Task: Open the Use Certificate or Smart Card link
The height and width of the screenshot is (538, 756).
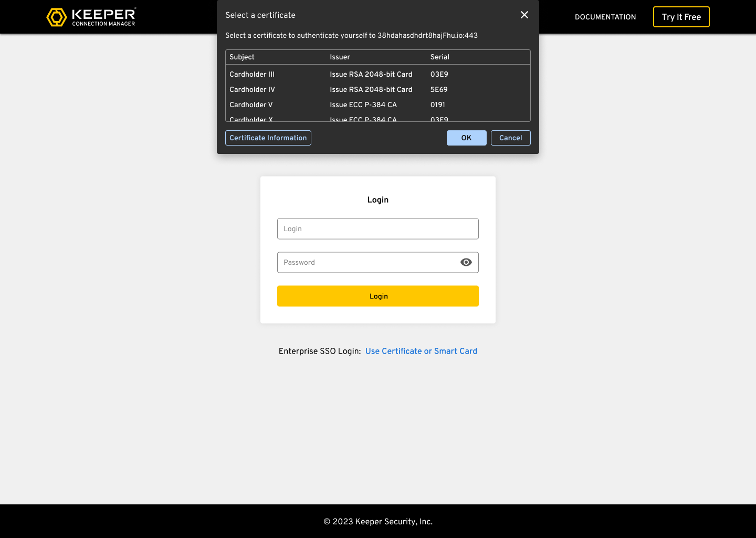Action: 421,351
